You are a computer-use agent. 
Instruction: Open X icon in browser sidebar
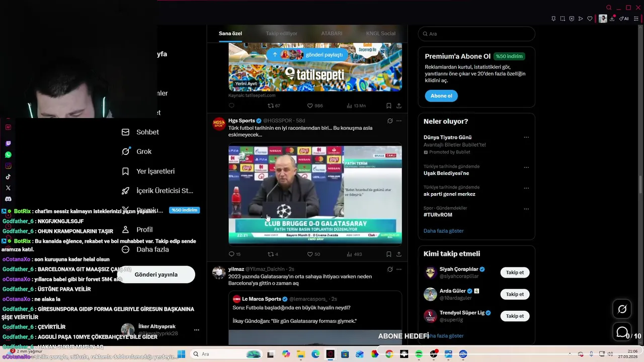click(8, 188)
